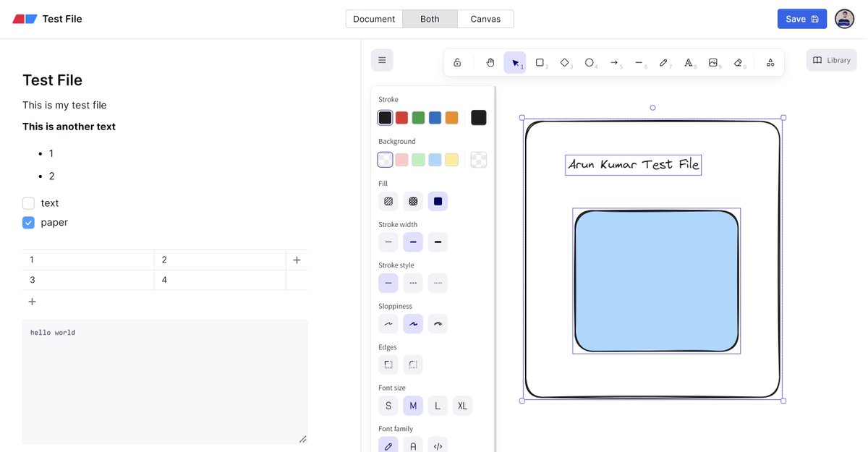This screenshot has width=868, height=452.
Task: Switch to Canvas view tab
Action: [x=485, y=19]
